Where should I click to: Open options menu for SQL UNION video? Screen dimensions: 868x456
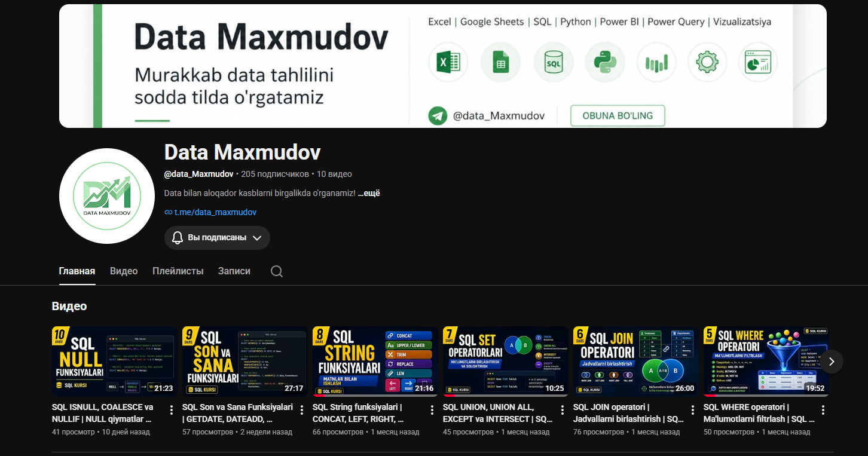coord(563,410)
